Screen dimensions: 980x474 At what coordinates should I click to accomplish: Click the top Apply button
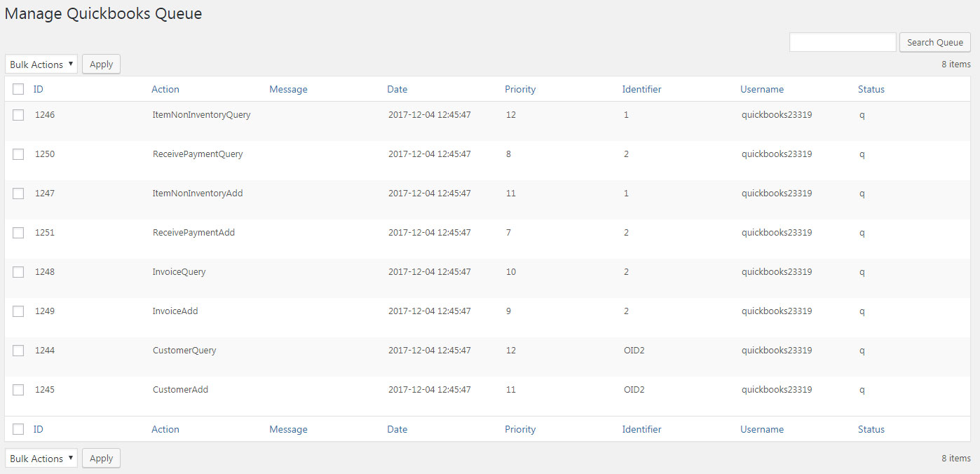click(102, 65)
